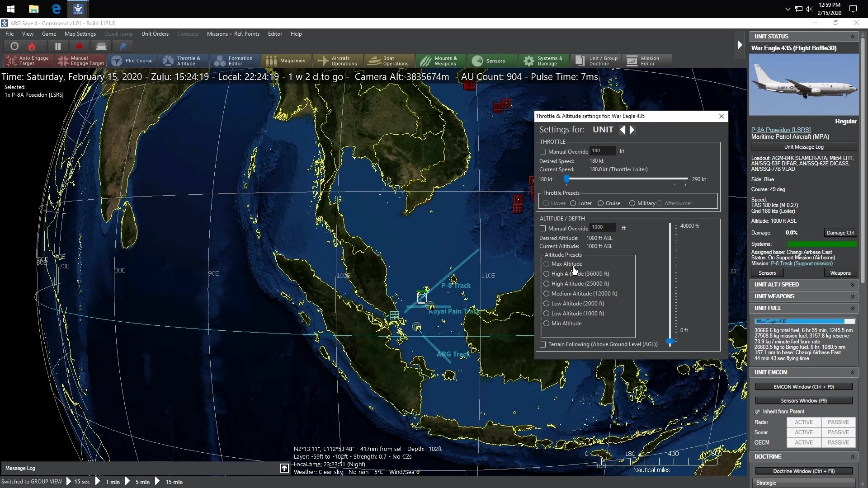Click the clock time-compression toolbar icon
Screen dimensions: 868x488
click(x=14, y=46)
